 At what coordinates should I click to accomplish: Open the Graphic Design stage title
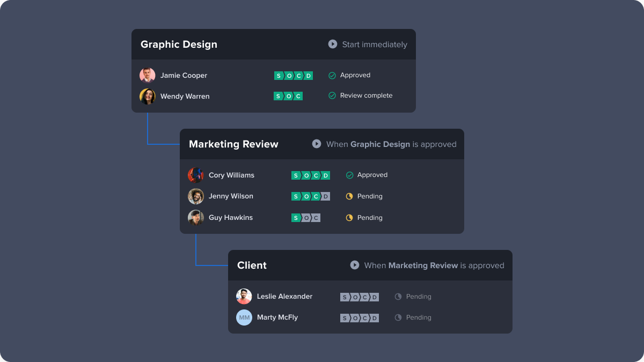[179, 45]
